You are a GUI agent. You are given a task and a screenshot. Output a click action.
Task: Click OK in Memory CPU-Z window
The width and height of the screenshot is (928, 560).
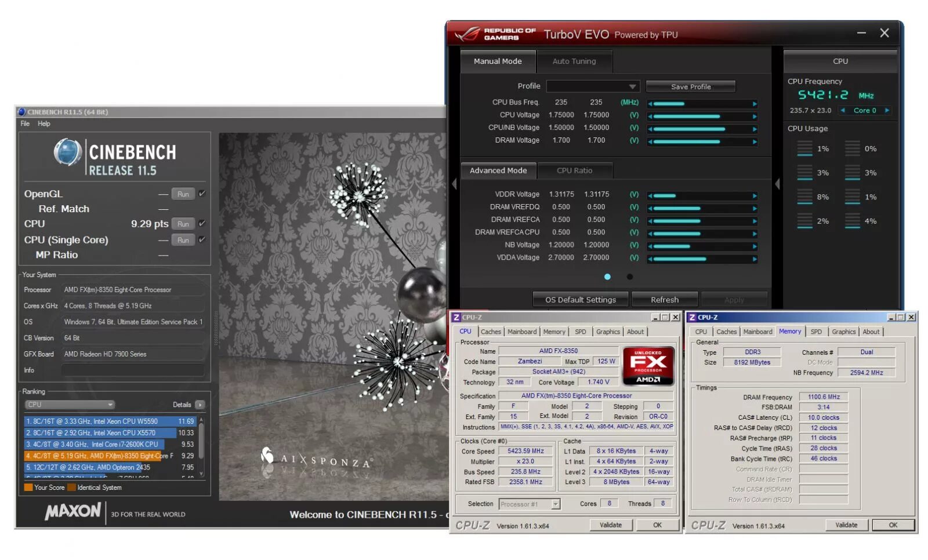tap(893, 525)
